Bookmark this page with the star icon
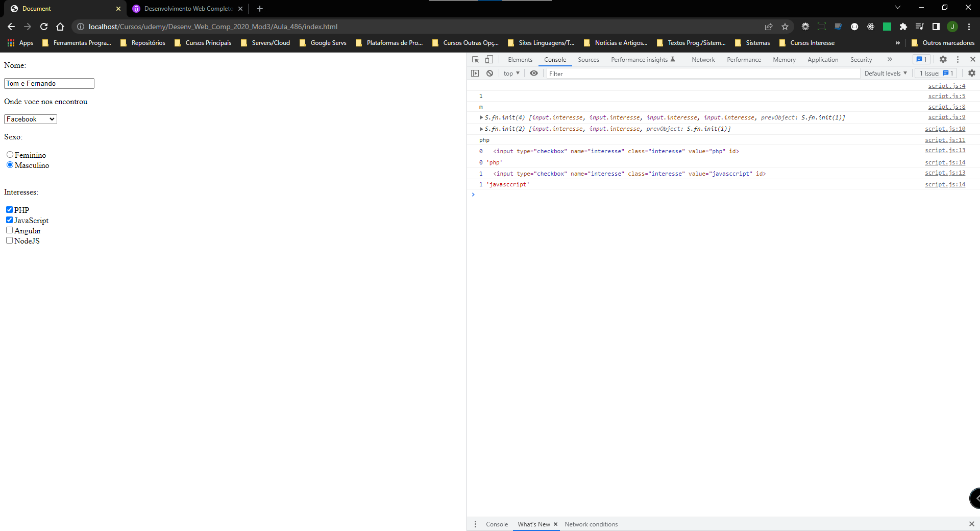980x531 pixels. 785,27
